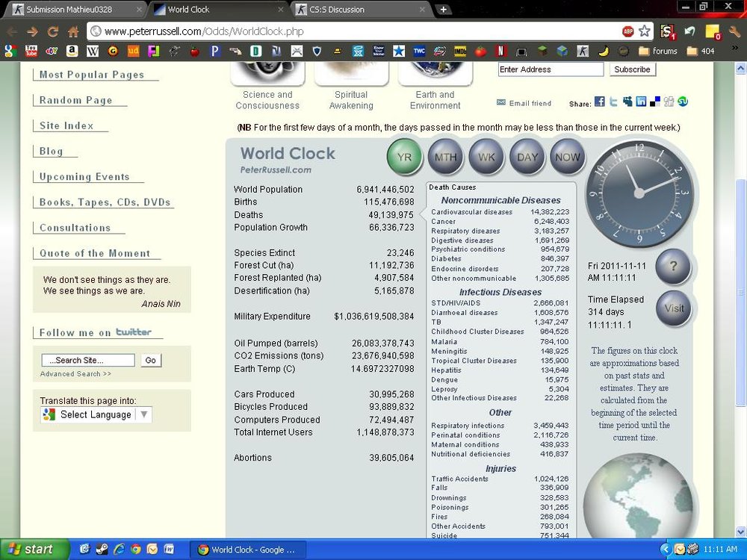Open Advanced Search link

[x=75, y=374]
